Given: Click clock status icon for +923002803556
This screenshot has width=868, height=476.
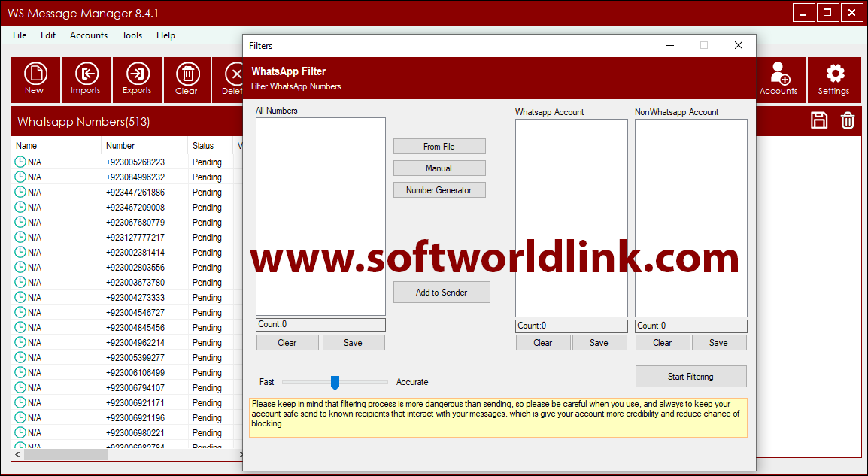Looking at the screenshot, I should click(20, 268).
